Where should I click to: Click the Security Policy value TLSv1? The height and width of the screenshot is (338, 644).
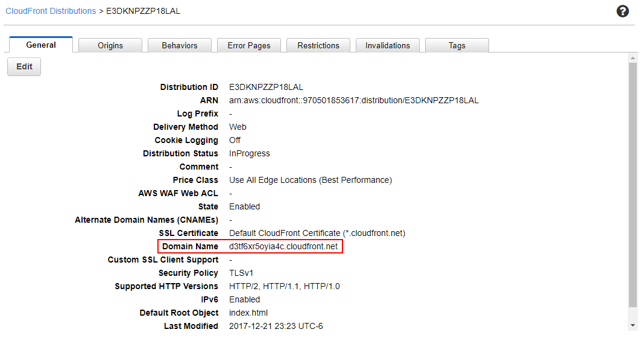[241, 273]
